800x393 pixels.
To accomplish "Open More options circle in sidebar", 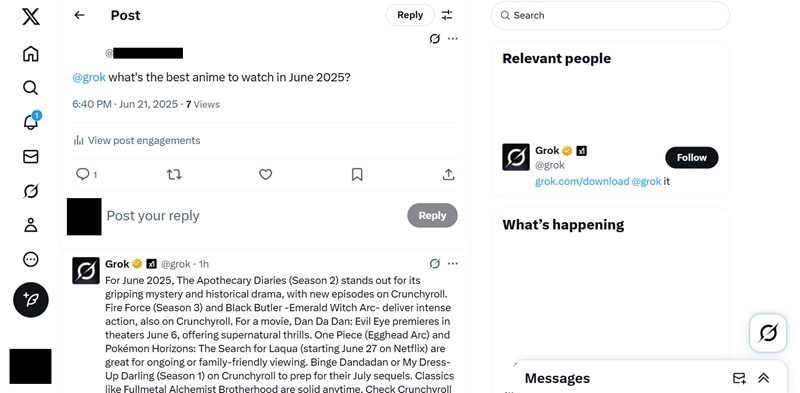I will pos(31,259).
